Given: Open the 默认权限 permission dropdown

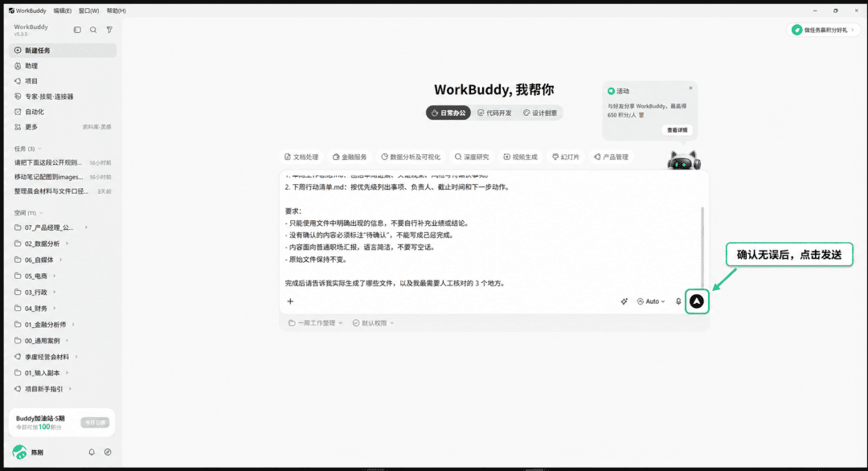Looking at the screenshot, I should coord(374,323).
